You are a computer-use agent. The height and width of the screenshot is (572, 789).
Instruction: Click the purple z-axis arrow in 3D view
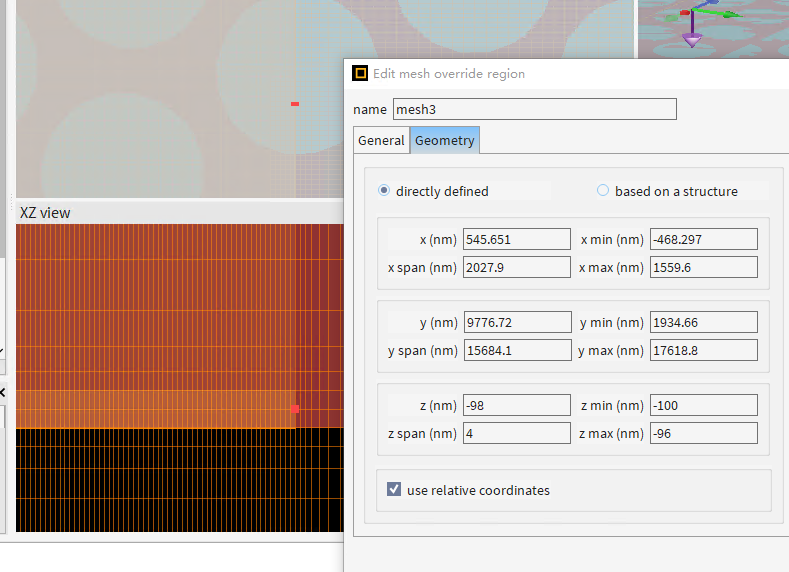[692, 39]
